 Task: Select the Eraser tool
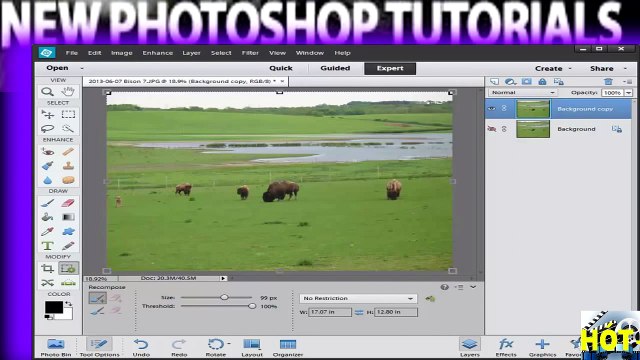(68, 203)
